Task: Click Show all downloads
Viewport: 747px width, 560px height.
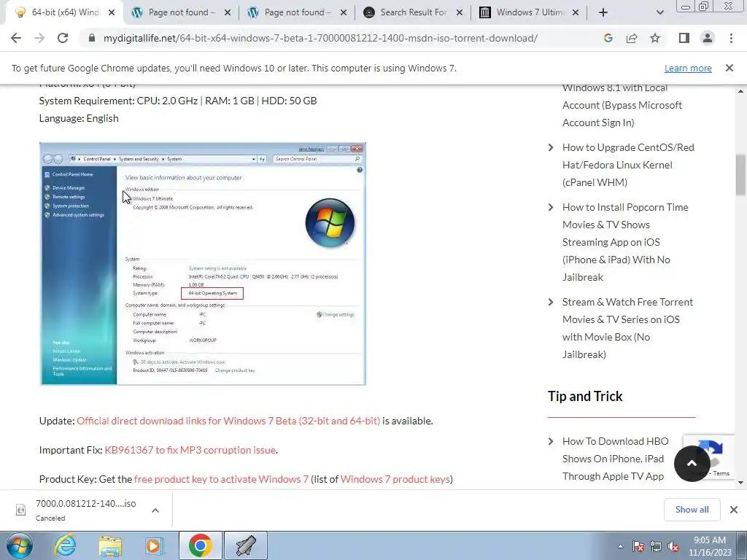Action: pyautogui.click(x=692, y=510)
